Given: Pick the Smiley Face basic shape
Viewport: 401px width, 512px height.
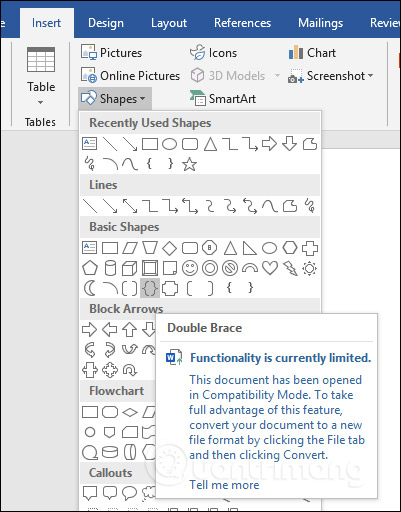Looking at the screenshot, I should click(x=190, y=268).
